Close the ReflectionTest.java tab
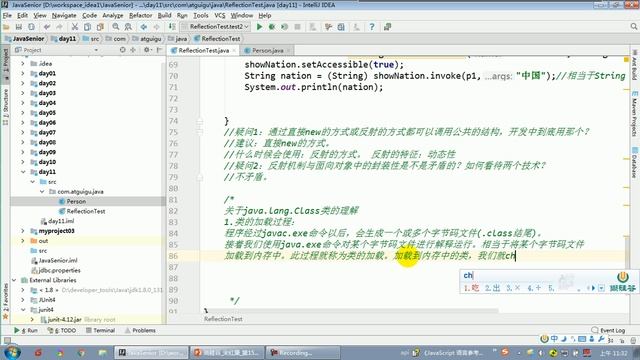 234,51
